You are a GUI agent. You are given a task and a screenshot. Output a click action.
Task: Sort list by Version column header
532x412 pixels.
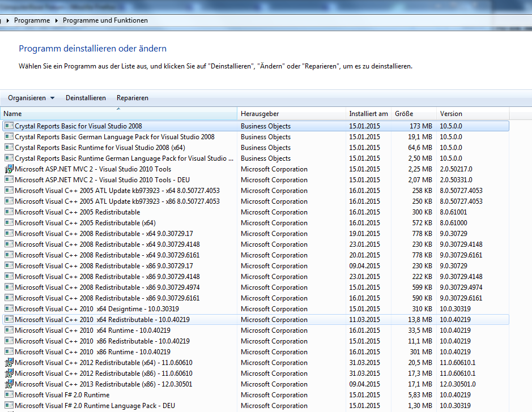[x=473, y=114]
